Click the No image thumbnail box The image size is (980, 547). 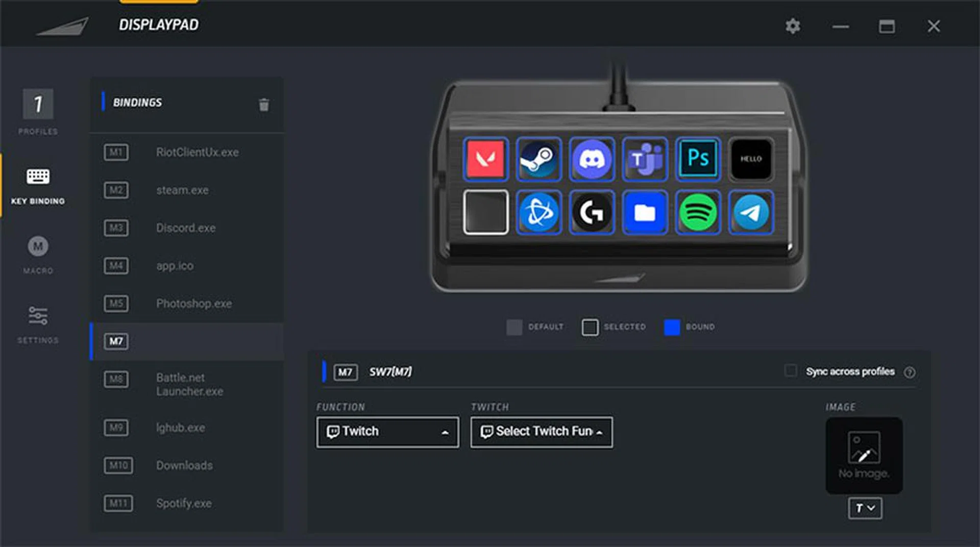click(864, 455)
